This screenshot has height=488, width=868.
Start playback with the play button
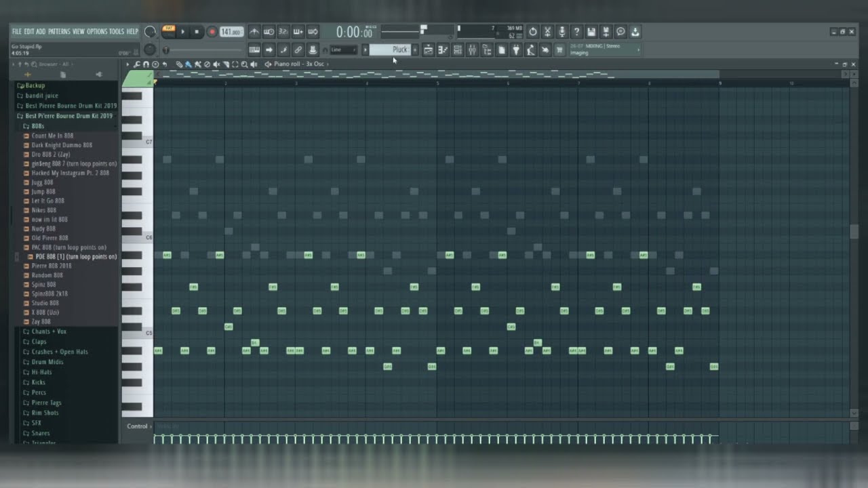tap(182, 32)
